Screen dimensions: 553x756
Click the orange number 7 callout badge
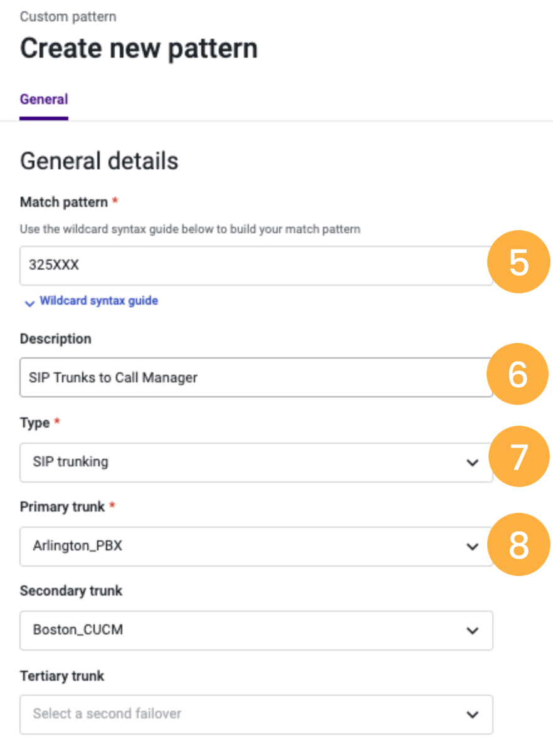pos(519,456)
